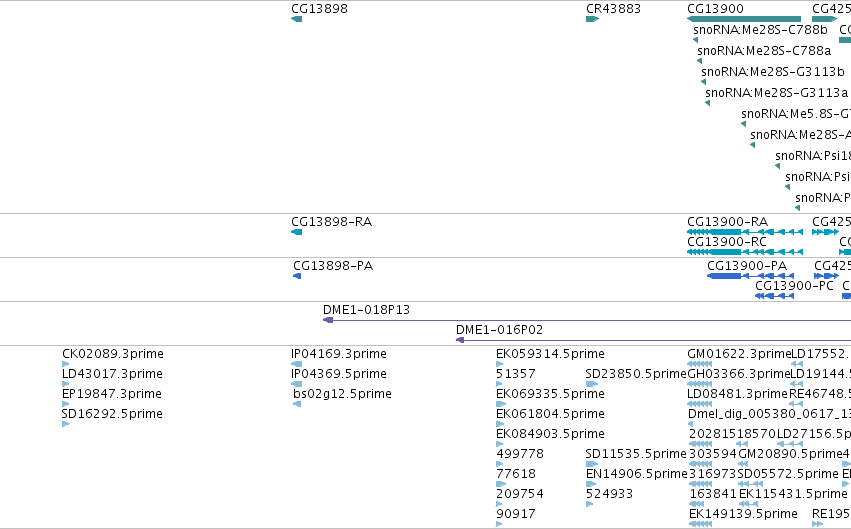Viewport: 851px width, 529px height.
Task: Click the CG13898 gene arrow glyph
Action: pos(296,19)
